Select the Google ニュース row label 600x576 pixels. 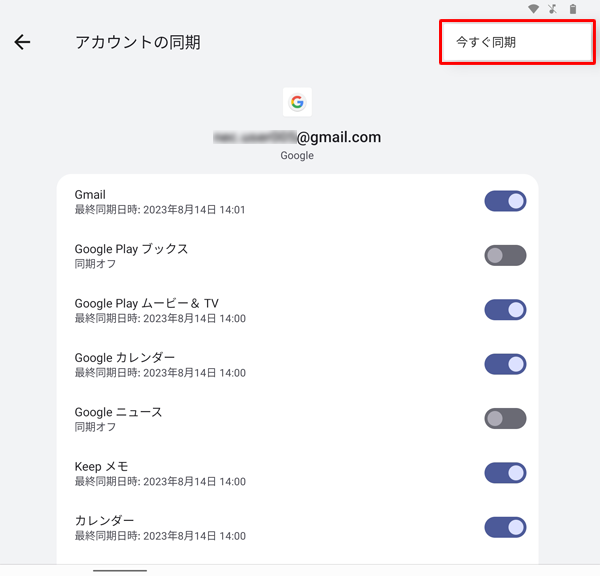(x=118, y=412)
